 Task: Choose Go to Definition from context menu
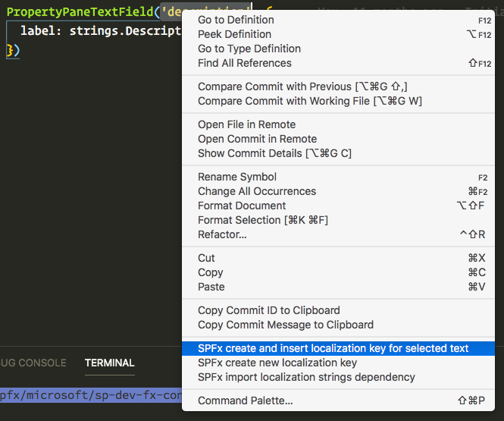tap(338, 20)
